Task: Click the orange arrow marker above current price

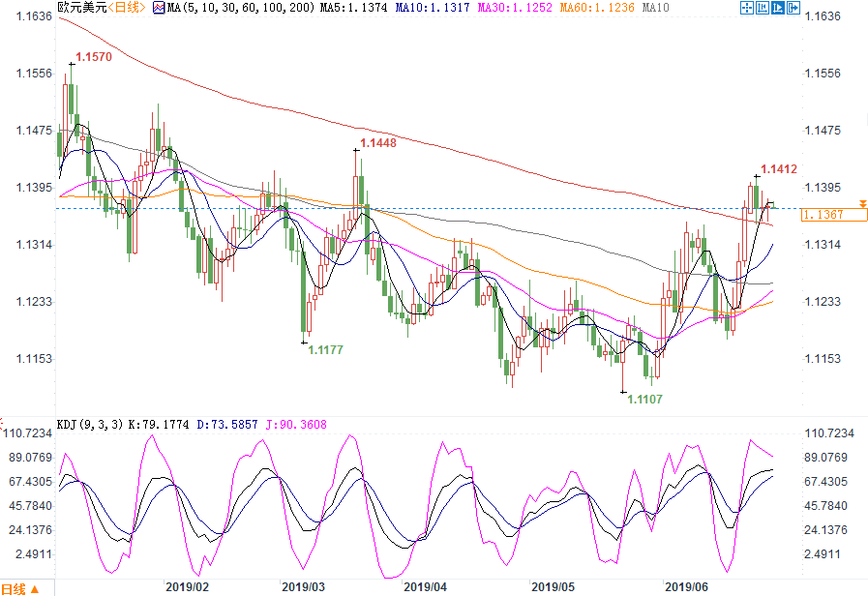Action: coord(861,203)
